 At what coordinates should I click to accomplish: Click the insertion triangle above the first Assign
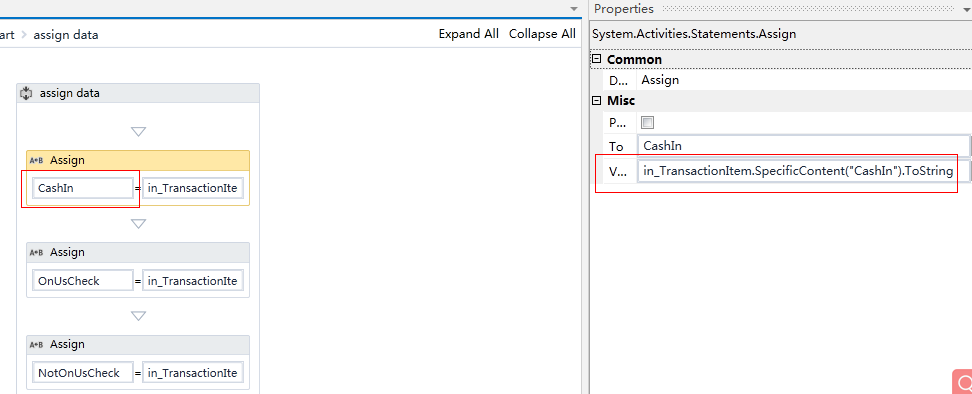click(138, 131)
